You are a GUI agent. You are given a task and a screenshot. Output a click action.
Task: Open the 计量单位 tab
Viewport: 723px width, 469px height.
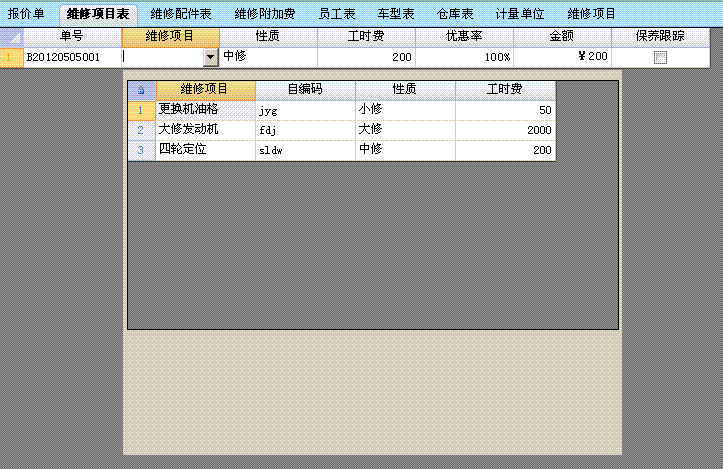520,14
